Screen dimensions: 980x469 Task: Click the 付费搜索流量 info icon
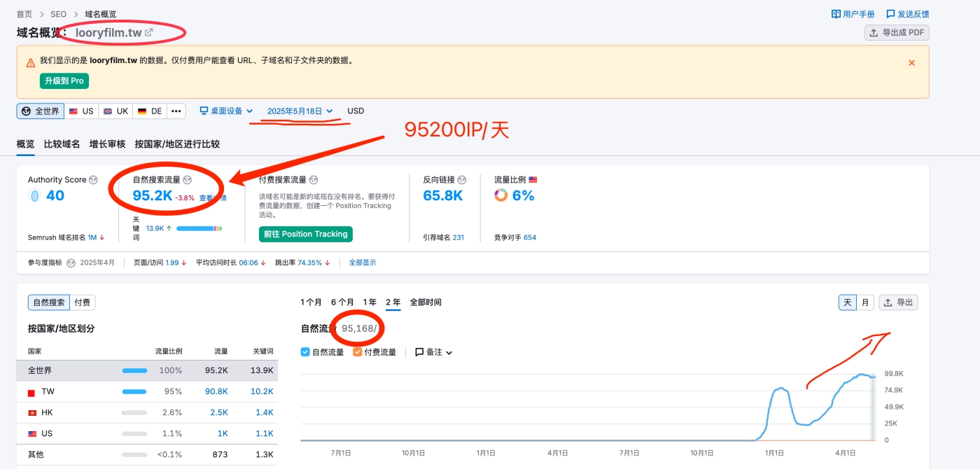[314, 180]
